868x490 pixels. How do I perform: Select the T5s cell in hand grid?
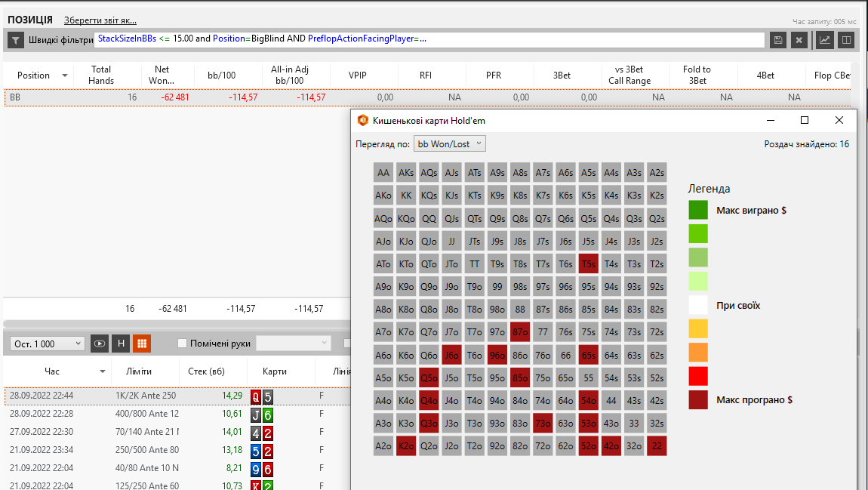coord(589,264)
